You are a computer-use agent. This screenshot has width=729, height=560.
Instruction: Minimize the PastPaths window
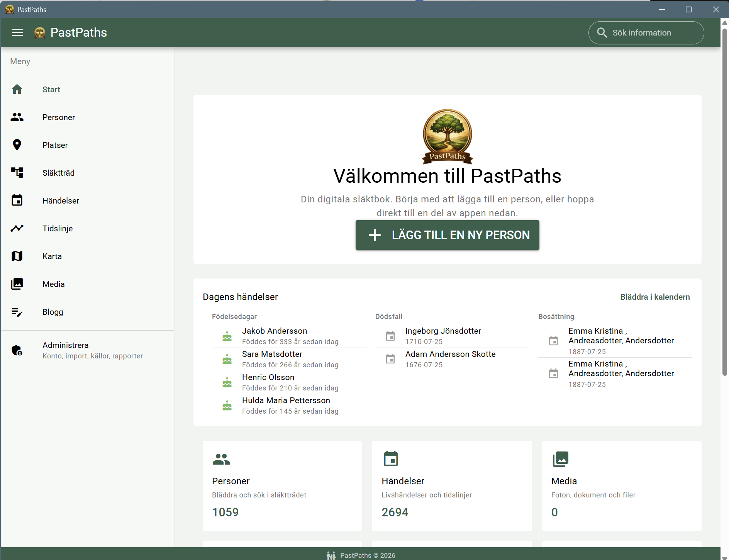tap(662, 9)
